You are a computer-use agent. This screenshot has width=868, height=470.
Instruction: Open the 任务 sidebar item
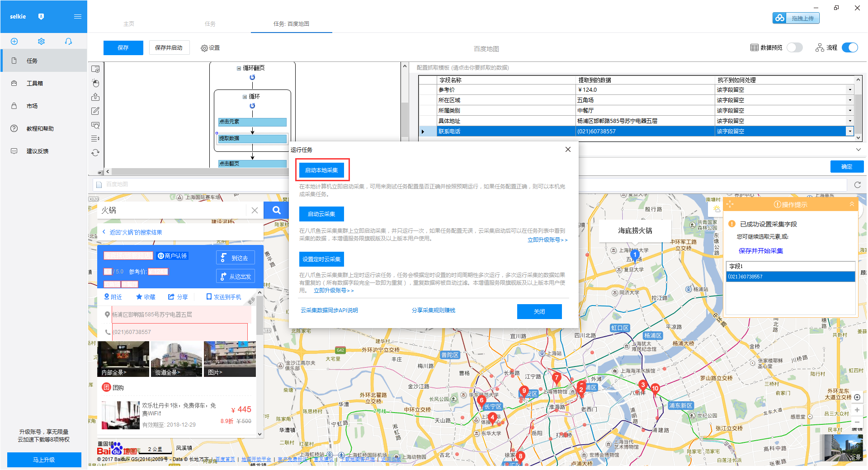click(x=43, y=61)
